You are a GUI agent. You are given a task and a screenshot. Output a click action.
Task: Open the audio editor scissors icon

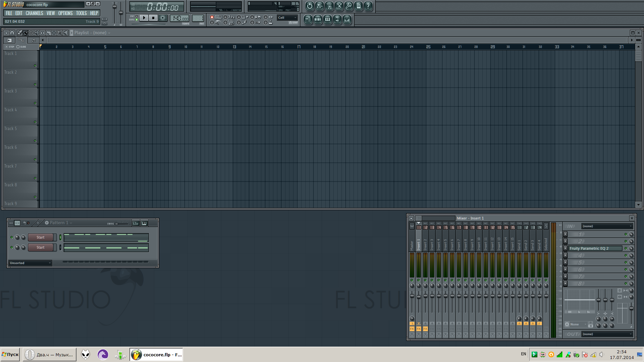(x=339, y=6)
